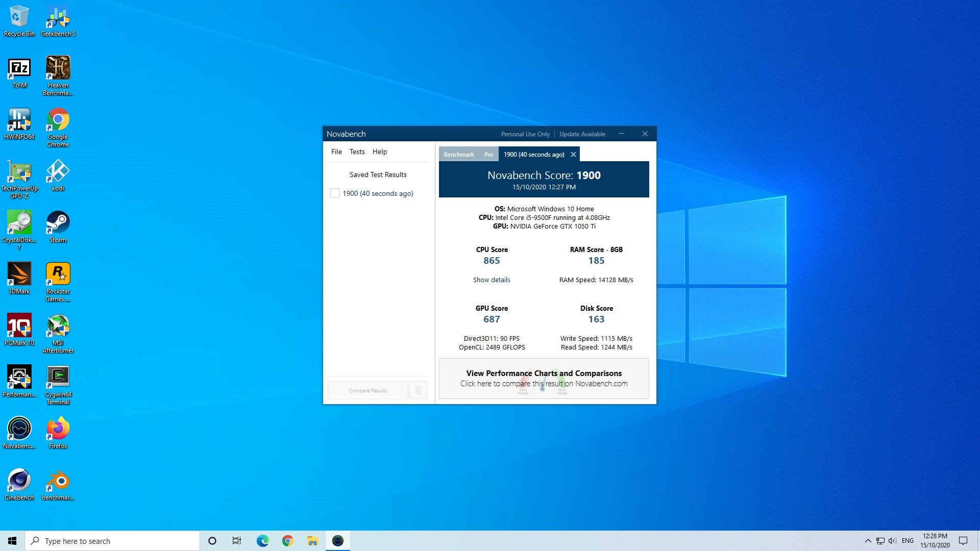Open Task View on the taskbar
The width and height of the screenshot is (980, 551).
237,541
